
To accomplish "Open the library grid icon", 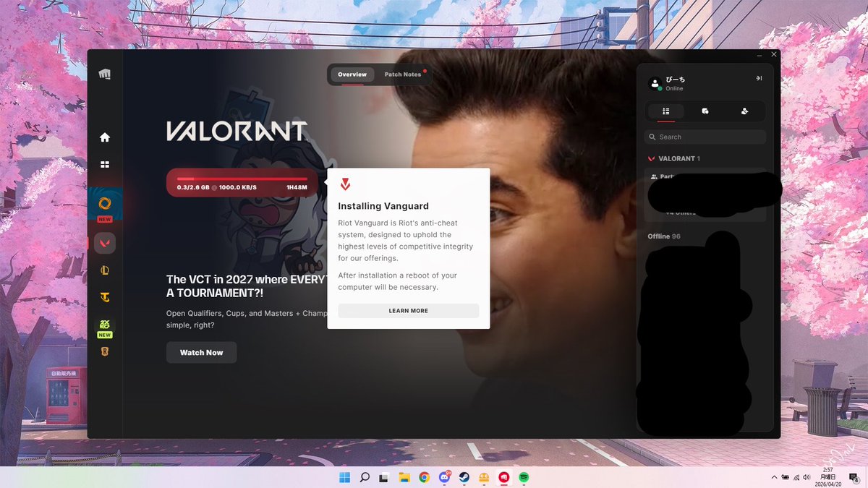I will click(105, 165).
